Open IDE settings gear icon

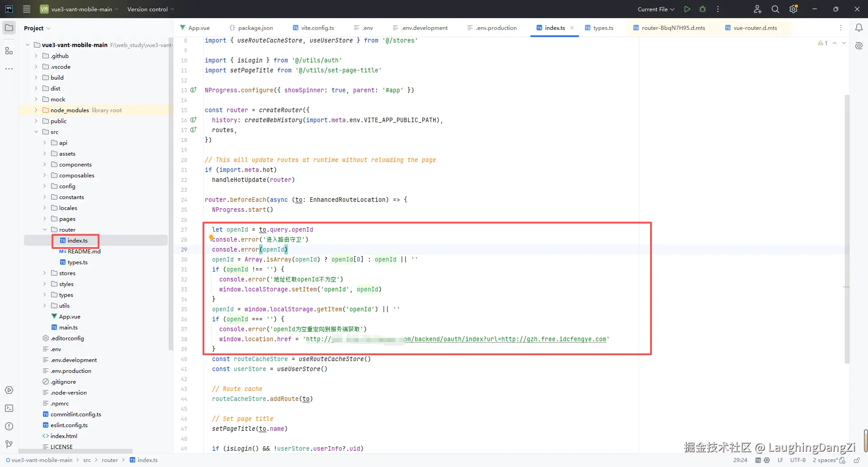coord(793,9)
